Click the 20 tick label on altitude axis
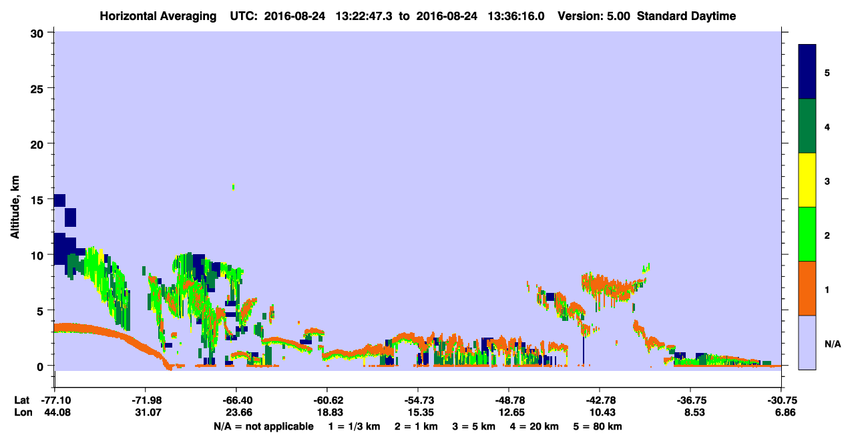The width and height of the screenshot is (868, 445). pos(39,143)
